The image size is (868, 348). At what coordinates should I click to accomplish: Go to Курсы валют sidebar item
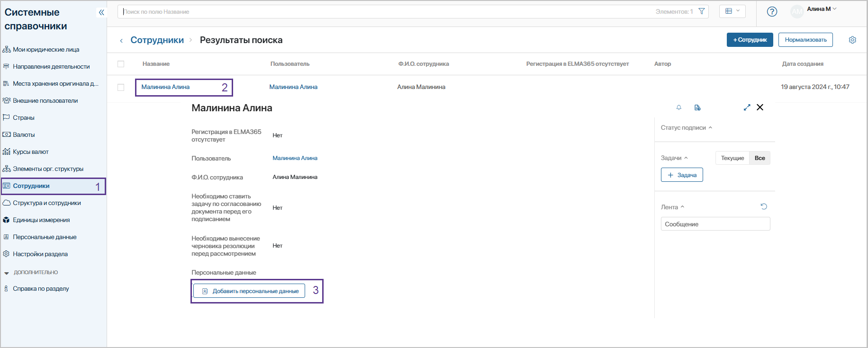[x=31, y=152]
